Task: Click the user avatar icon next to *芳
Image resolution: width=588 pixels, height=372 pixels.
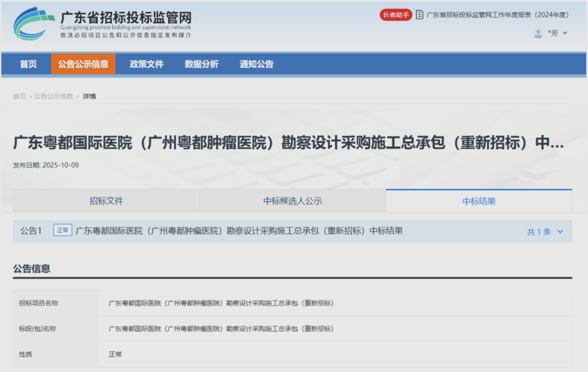Action: (537, 33)
